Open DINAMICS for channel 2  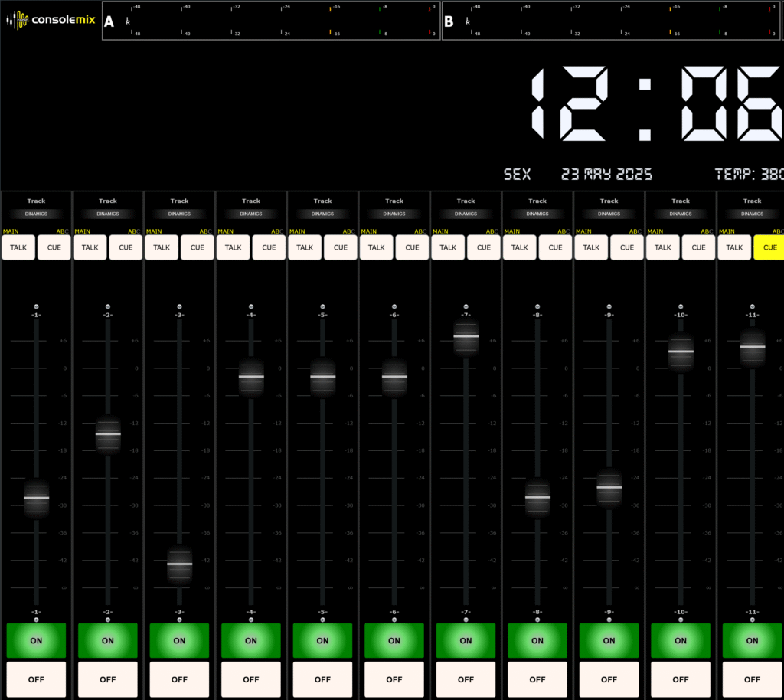(x=108, y=214)
